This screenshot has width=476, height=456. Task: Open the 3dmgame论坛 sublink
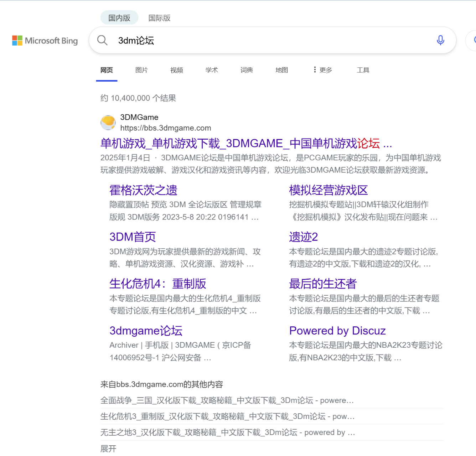coord(146,331)
